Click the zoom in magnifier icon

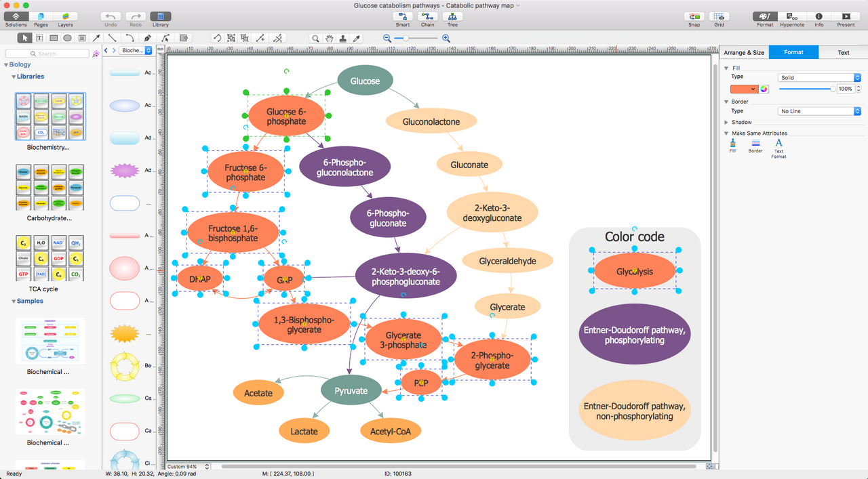pos(446,39)
